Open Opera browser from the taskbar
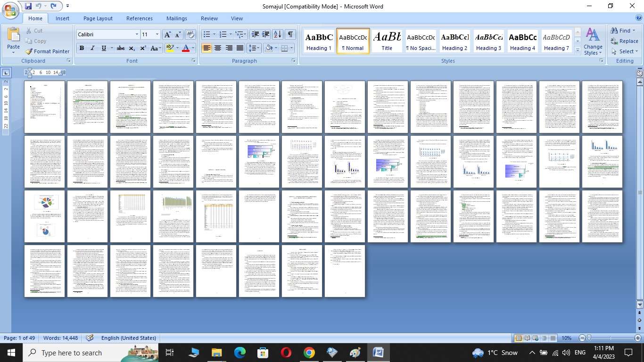This screenshot has height=362, width=644. 286,353
